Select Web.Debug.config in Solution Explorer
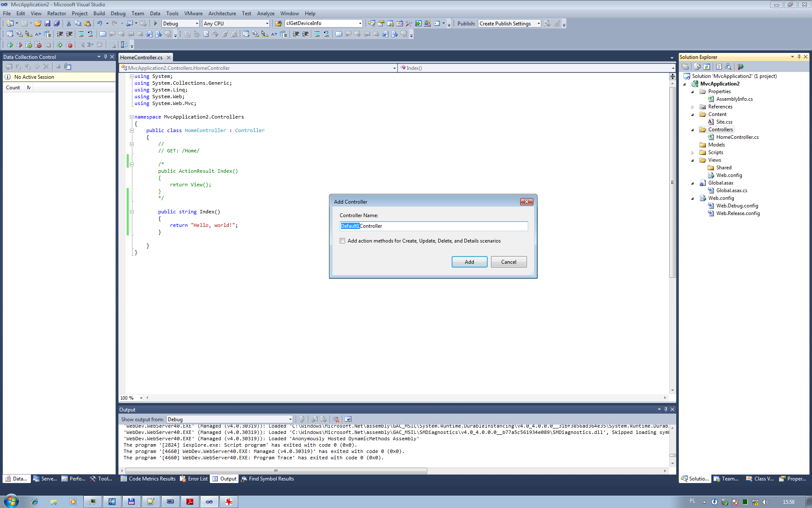 (x=737, y=206)
